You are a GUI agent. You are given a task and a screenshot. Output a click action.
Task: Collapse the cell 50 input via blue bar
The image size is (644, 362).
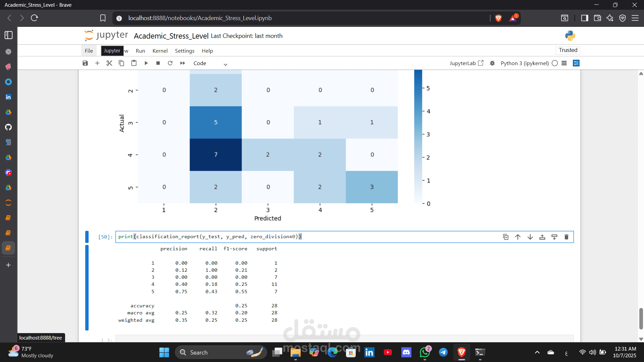click(87, 237)
